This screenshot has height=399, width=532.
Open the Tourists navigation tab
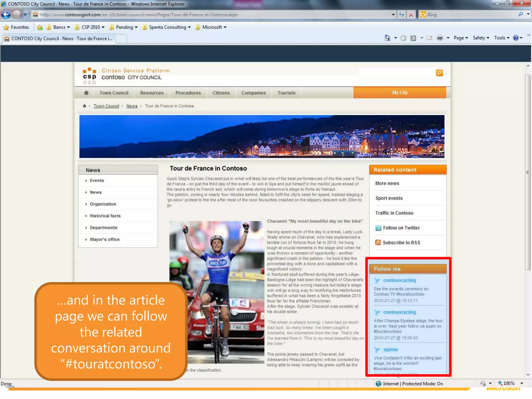click(x=287, y=93)
